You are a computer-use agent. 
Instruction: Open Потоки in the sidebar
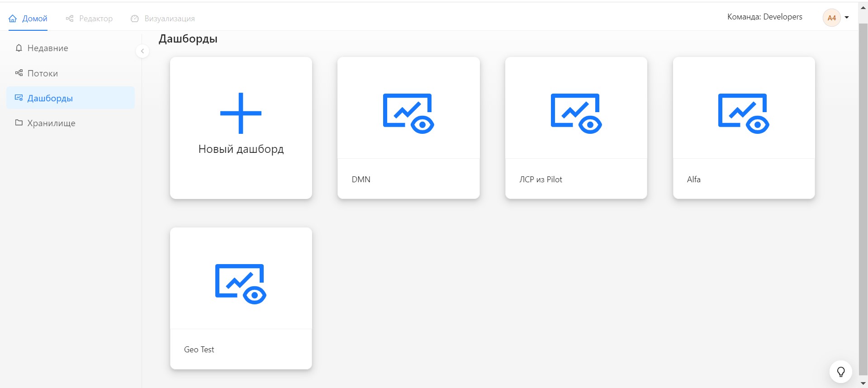click(x=71, y=73)
